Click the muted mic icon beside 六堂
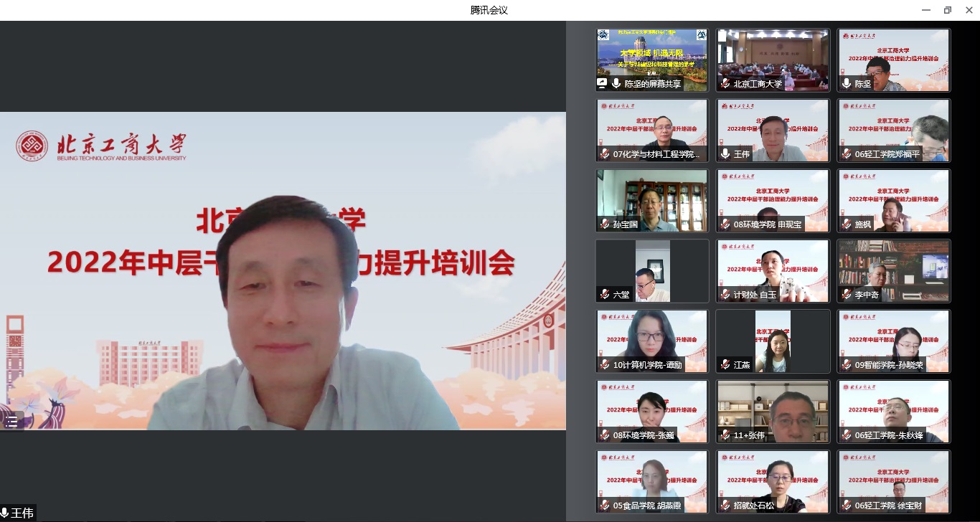Image resolution: width=980 pixels, height=522 pixels. point(605,295)
